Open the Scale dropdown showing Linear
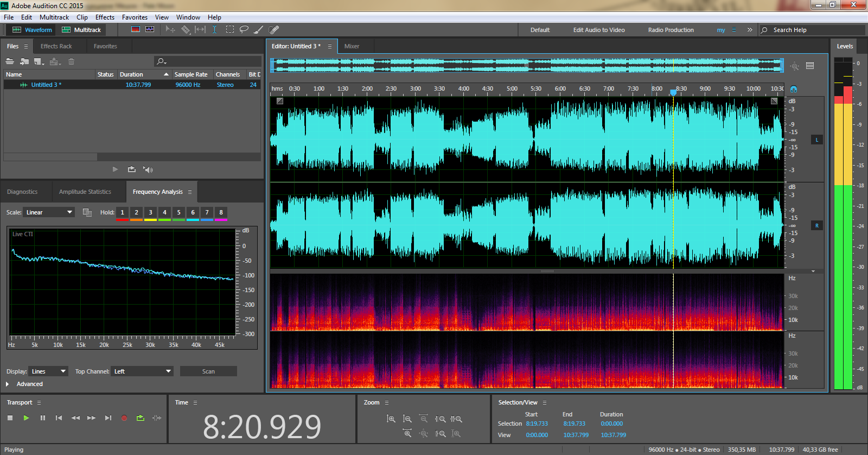The height and width of the screenshot is (455, 868). (49, 212)
